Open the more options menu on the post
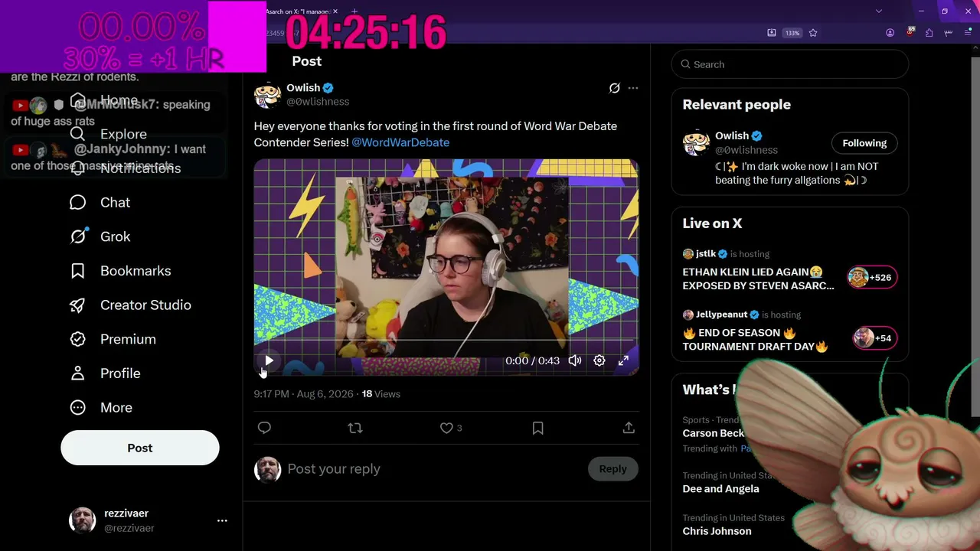980x551 pixels. 633,88
